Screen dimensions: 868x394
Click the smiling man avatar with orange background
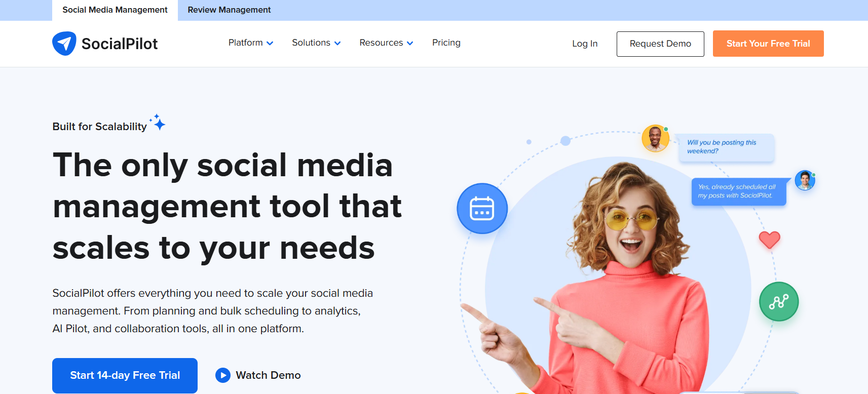pos(655,138)
